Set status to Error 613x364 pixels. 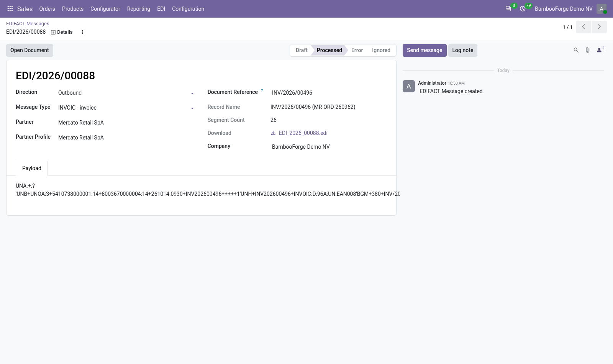(x=357, y=50)
